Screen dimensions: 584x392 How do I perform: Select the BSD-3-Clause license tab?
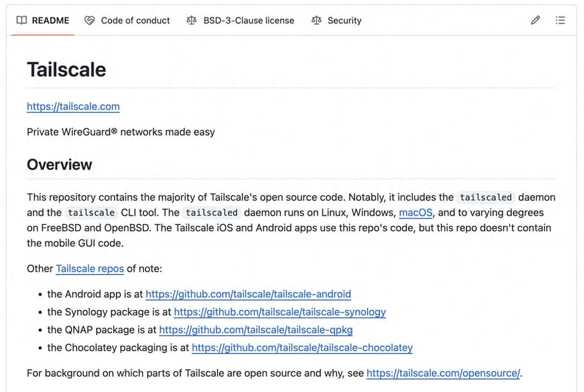[249, 21]
